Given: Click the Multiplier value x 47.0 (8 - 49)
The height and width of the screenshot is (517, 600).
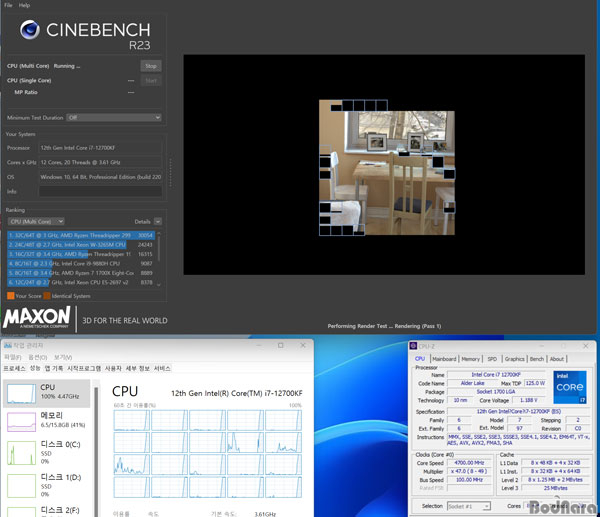Looking at the screenshot, I should [x=470, y=471].
